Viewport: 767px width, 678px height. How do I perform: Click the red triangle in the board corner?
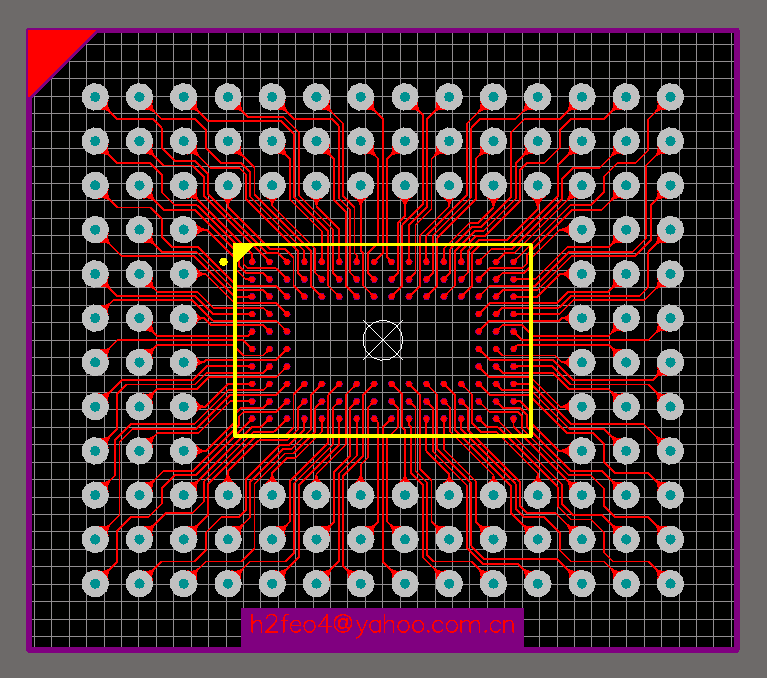point(51,54)
